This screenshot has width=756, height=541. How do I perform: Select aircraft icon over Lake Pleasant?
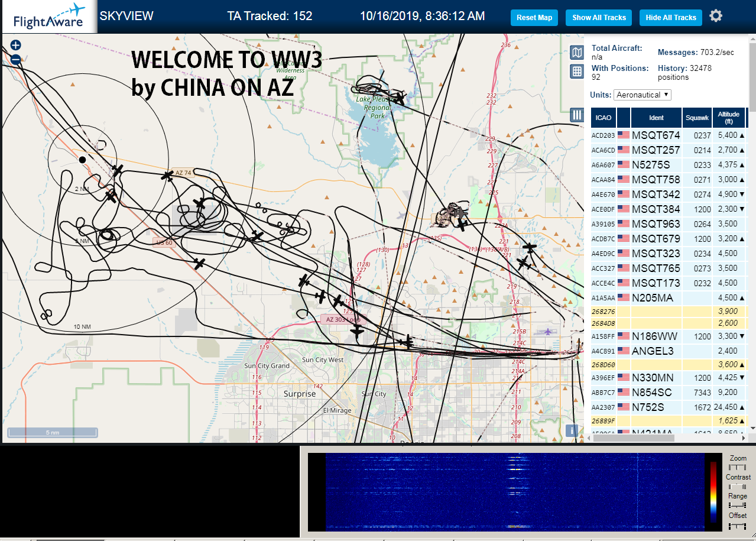click(x=400, y=97)
